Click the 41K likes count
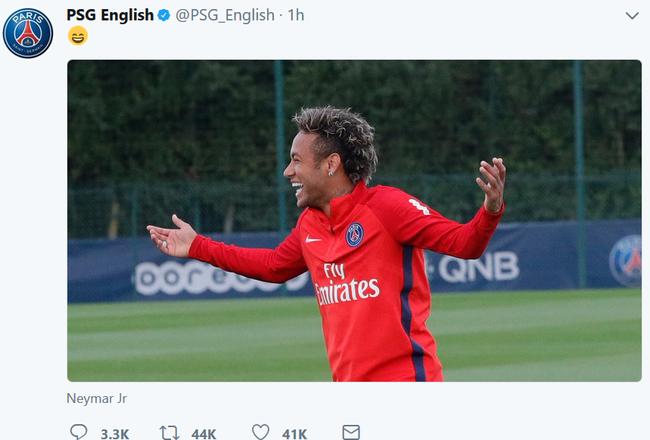 (x=294, y=434)
